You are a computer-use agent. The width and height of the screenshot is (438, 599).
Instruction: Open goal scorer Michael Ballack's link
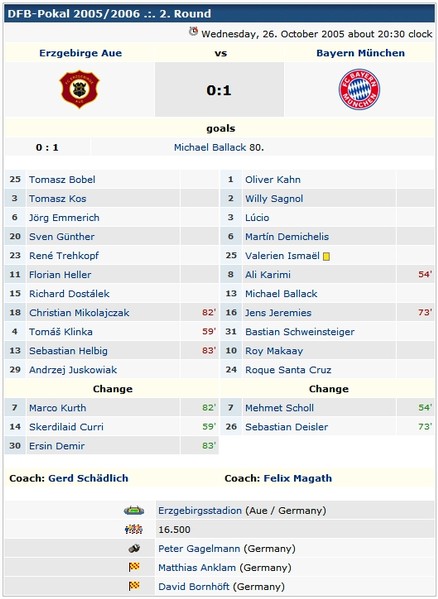pos(210,147)
